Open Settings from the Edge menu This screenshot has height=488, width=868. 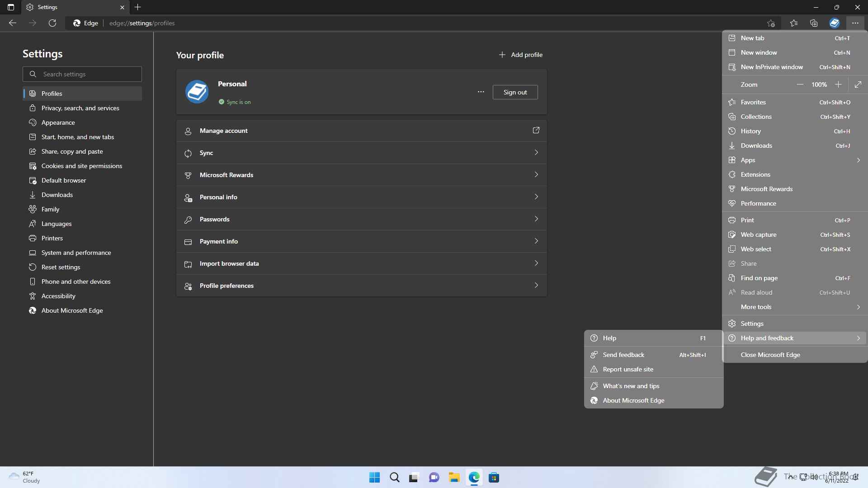[795, 324]
